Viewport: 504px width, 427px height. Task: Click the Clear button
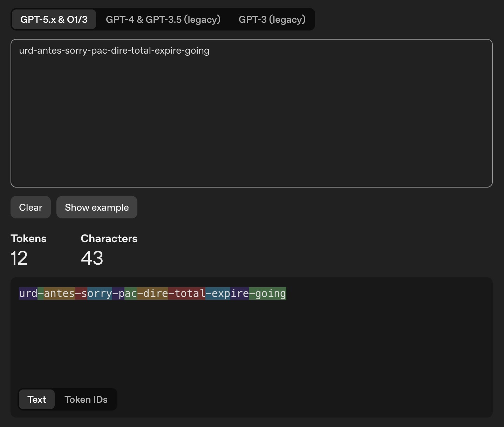30,207
